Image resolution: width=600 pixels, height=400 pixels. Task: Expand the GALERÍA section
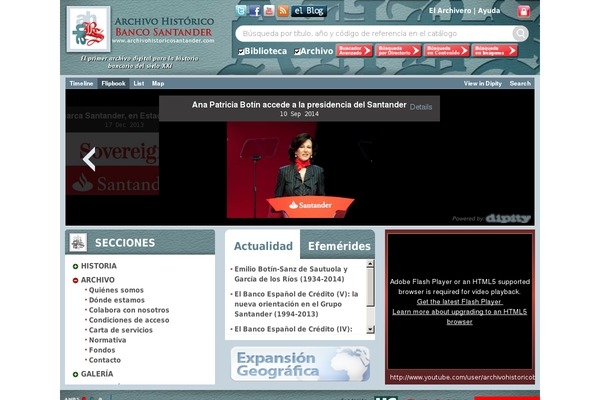75,374
